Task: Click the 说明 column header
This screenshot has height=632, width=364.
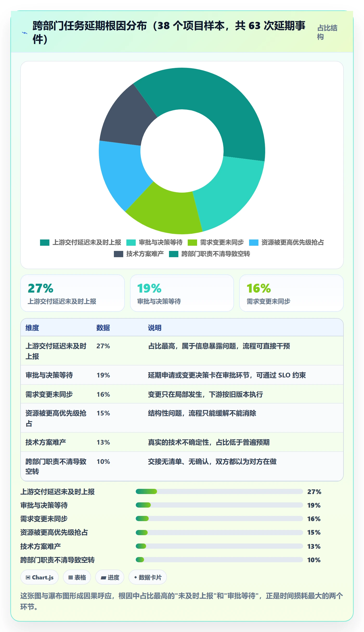Action: point(155,328)
